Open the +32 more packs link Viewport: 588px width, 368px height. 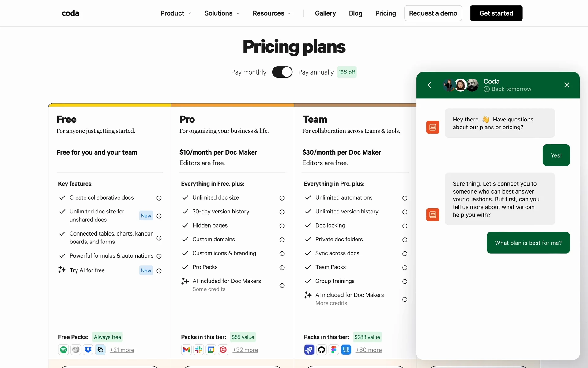(x=245, y=350)
